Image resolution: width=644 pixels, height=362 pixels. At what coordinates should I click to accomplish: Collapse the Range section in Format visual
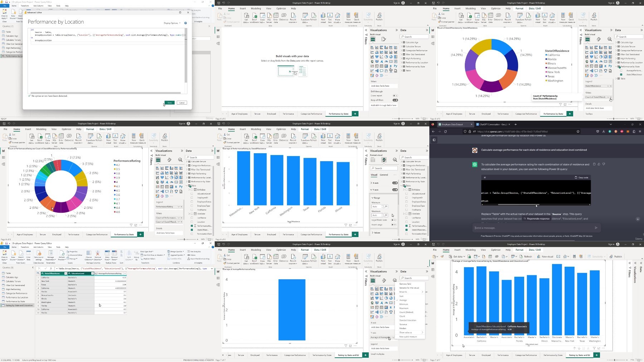coord(373,198)
